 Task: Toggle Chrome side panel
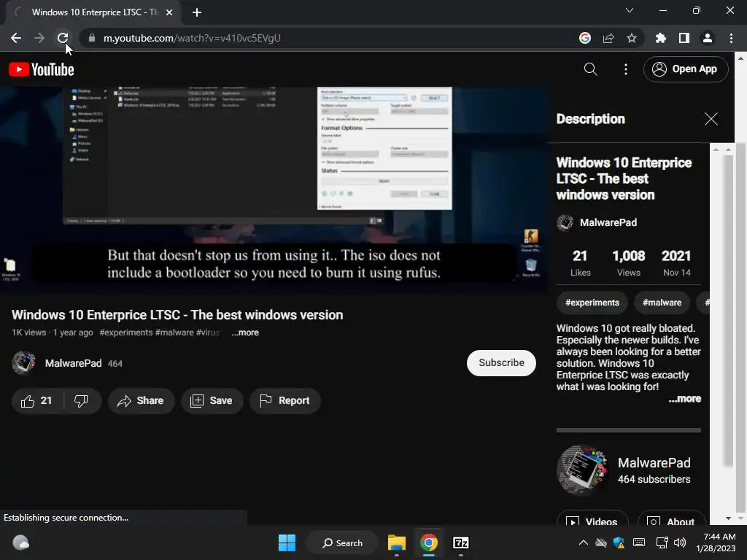684,38
